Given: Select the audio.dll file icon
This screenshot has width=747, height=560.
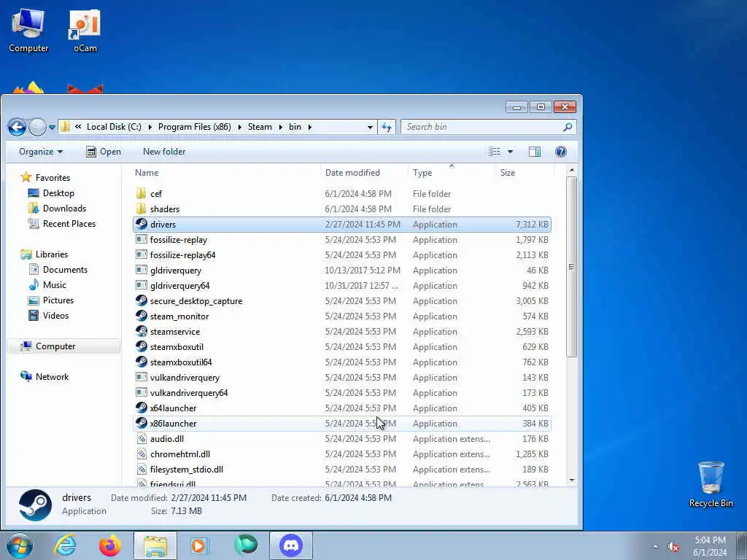Looking at the screenshot, I should click(x=141, y=438).
